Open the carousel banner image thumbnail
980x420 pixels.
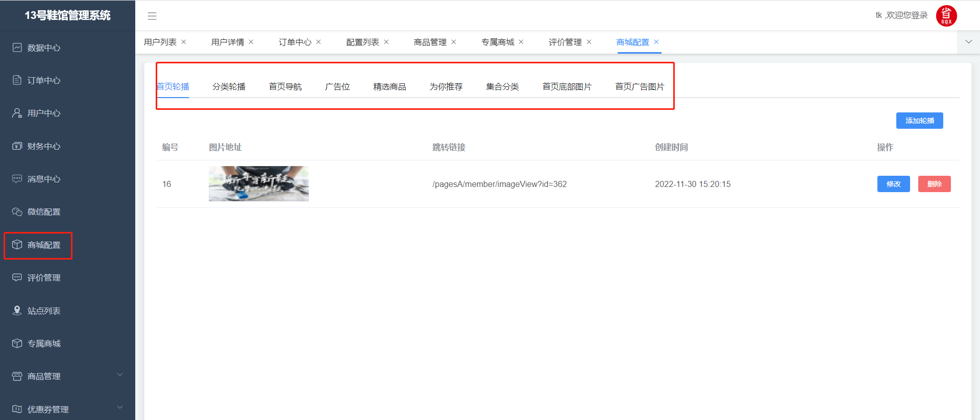258,184
